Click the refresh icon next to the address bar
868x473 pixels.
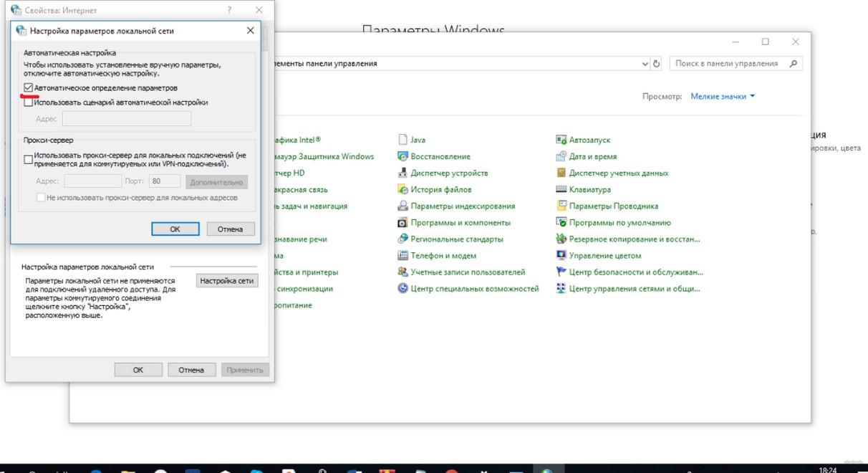pos(657,63)
